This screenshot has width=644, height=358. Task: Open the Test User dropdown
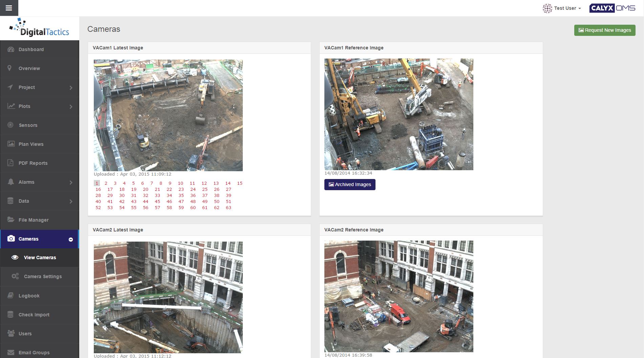point(562,8)
